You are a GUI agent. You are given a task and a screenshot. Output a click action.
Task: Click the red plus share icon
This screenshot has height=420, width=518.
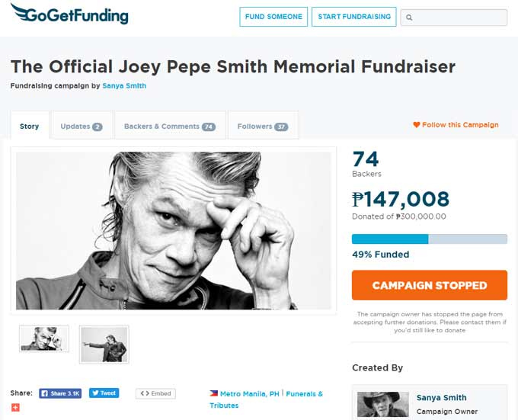15,408
